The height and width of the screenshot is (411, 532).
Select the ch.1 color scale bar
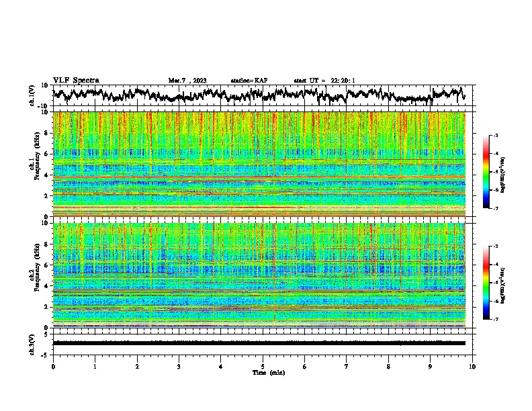pos(486,172)
